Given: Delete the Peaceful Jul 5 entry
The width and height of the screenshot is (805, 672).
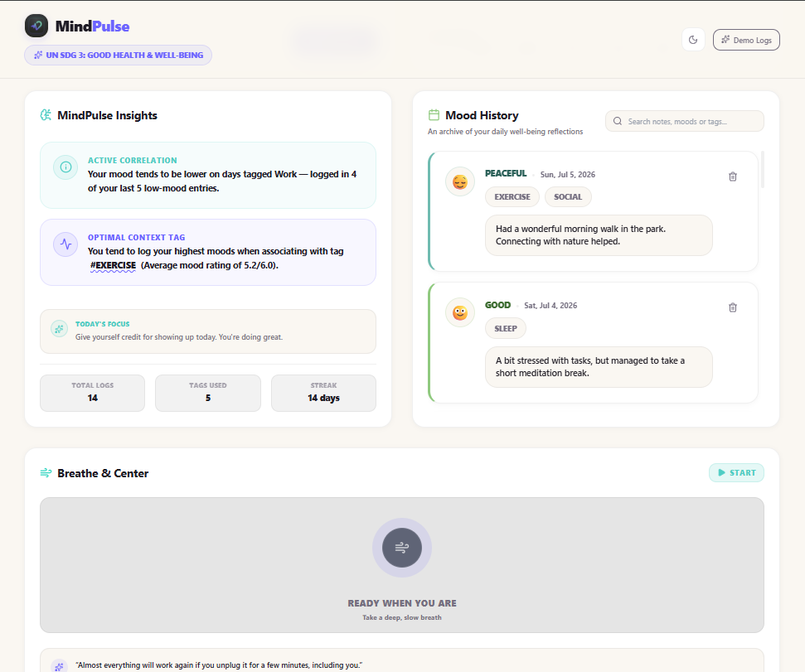Looking at the screenshot, I should 733,176.
